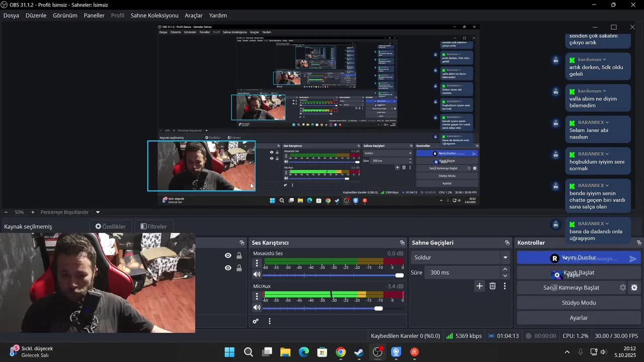Viewport: 644px width, 362px height.
Task: Open the Sahne Koleksiyonu menu
Action: point(154,15)
